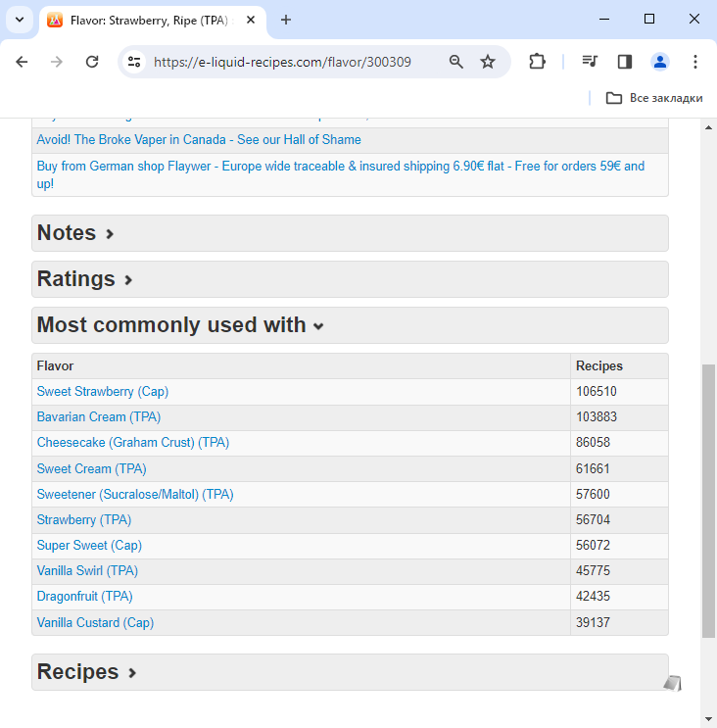Click the scrollbar down arrow
The height and width of the screenshot is (728, 717).
tap(708, 719)
